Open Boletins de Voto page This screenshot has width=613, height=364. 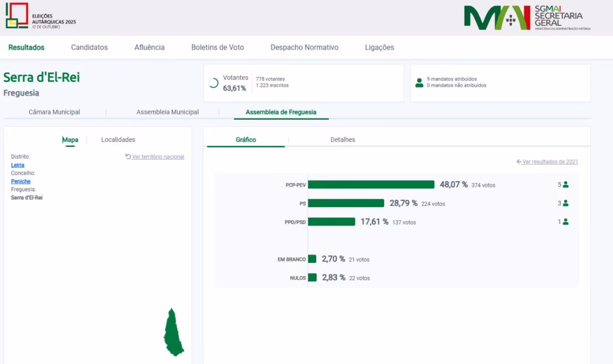(217, 47)
